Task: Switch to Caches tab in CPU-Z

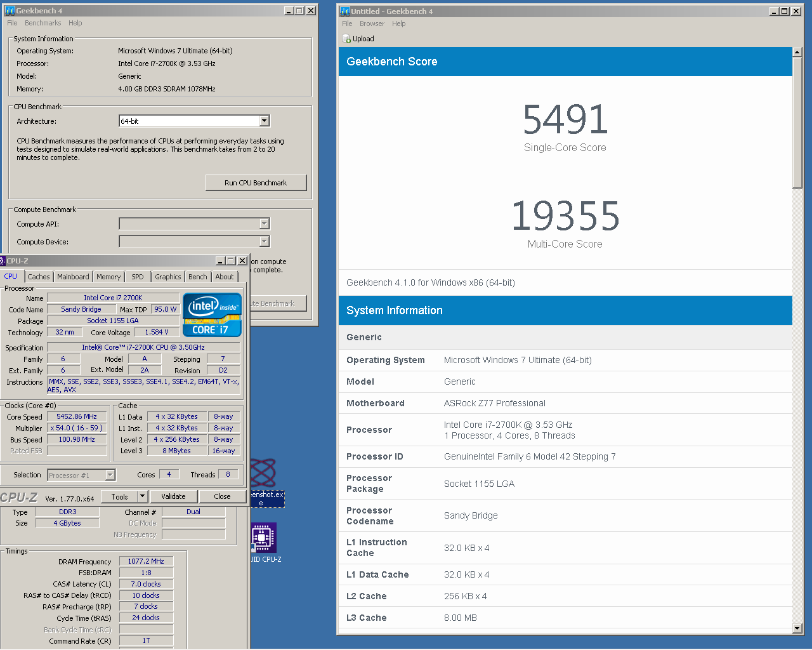Action: [x=39, y=277]
